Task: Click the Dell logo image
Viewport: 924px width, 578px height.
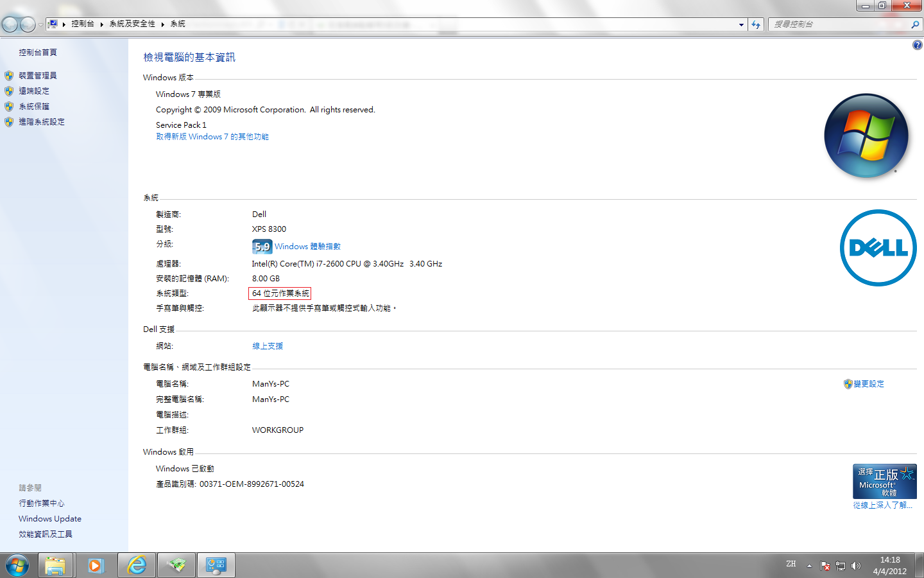Action: point(878,248)
